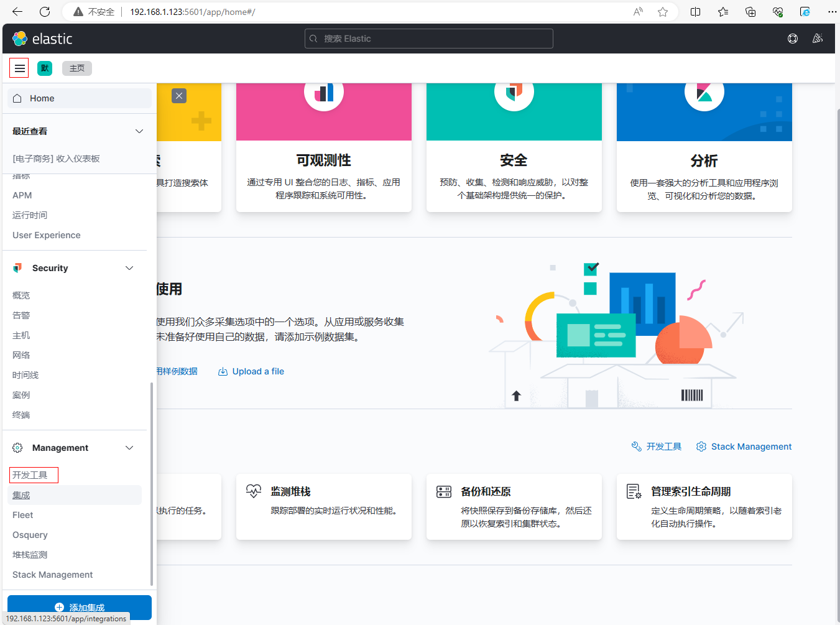Viewport: 840px width, 625px height.
Task: Open the Observability solution card icon
Action: coord(324,93)
